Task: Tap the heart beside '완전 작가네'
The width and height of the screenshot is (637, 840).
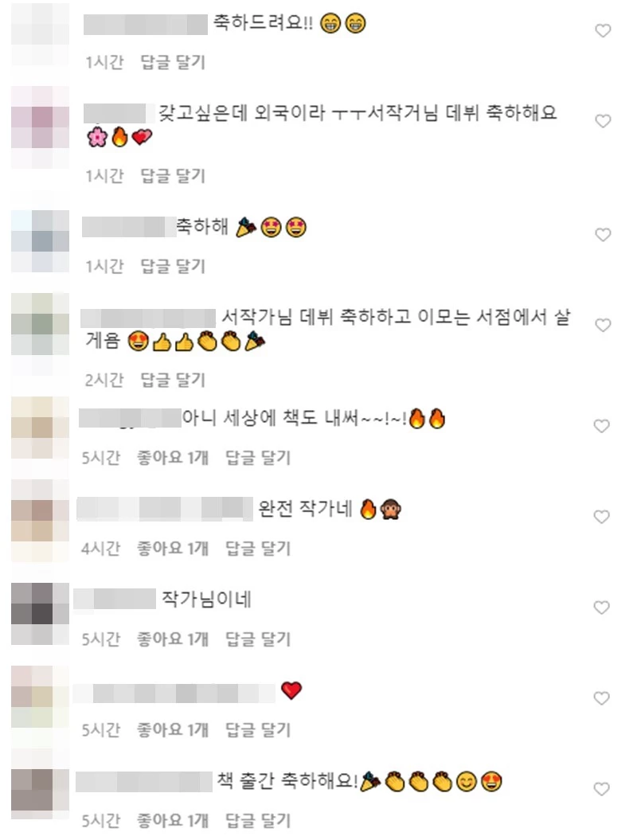Action: pos(602,517)
